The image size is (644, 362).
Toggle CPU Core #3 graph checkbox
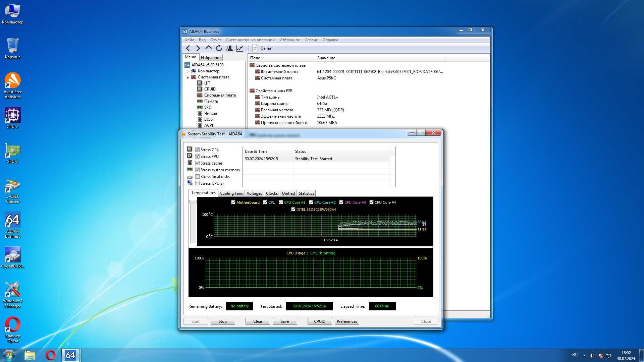point(341,202)
